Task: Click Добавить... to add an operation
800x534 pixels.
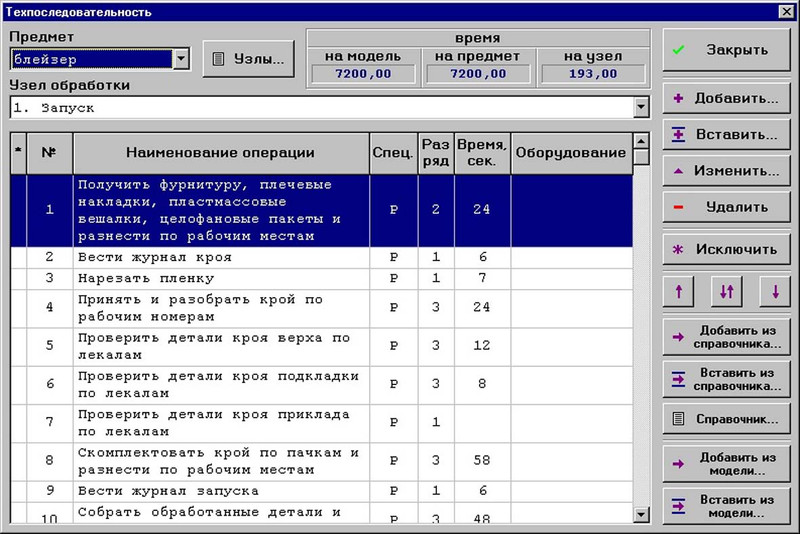Action: (x=726, y=98)
